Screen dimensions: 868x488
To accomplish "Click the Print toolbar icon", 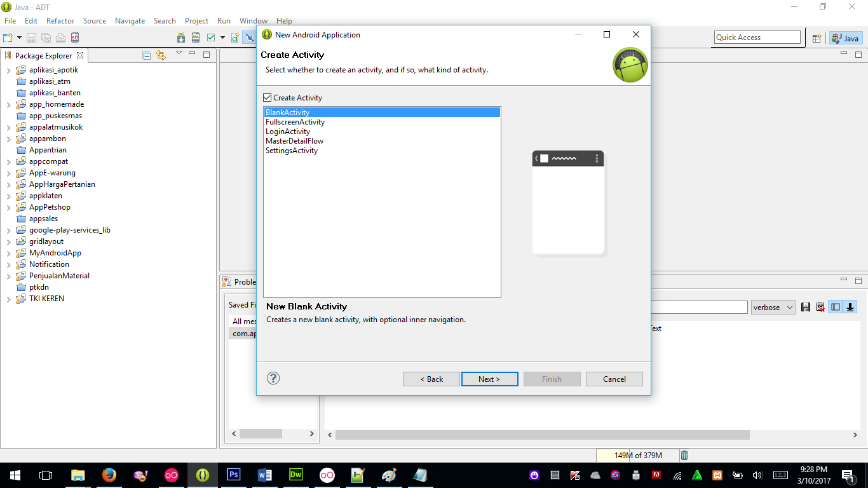I will click(x=60, y=37).
